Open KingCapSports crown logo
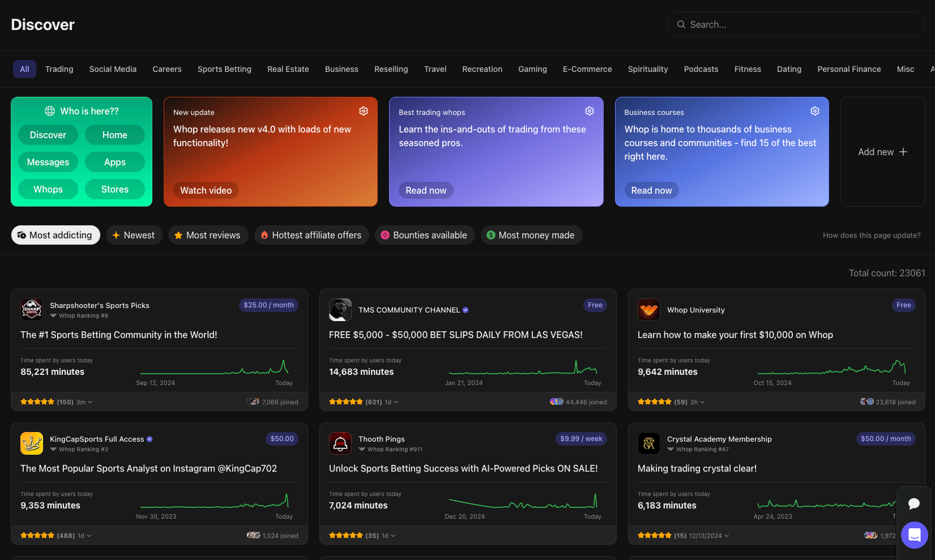This screenshot has height=560, width=935. click(x=32, y=443)
